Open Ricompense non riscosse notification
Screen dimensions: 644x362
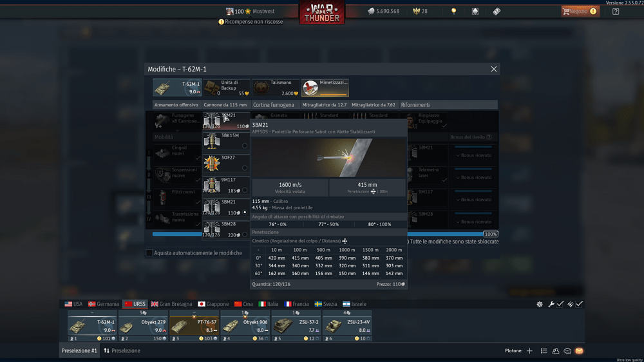251,22
